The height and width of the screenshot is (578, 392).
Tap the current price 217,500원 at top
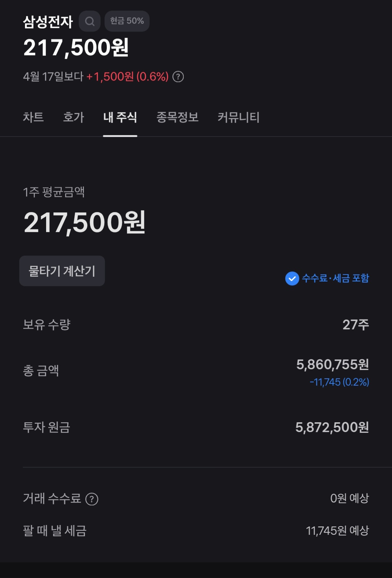point(76,48)
